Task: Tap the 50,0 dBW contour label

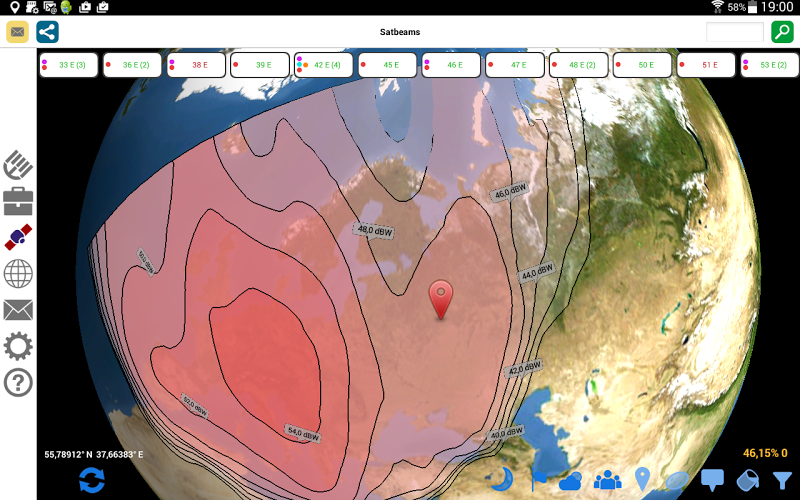Action: (146, 262)
